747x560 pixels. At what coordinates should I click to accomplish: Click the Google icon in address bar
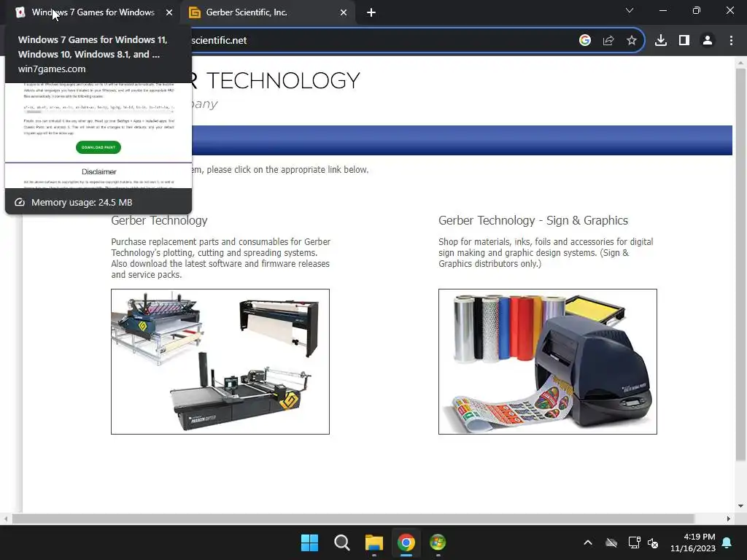coord(585,41)
